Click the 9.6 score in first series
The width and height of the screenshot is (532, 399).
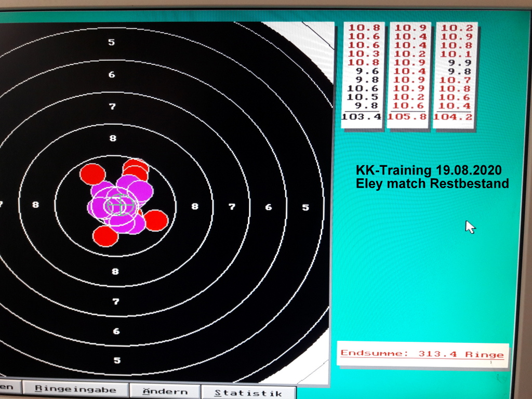[x=367, y=71]
